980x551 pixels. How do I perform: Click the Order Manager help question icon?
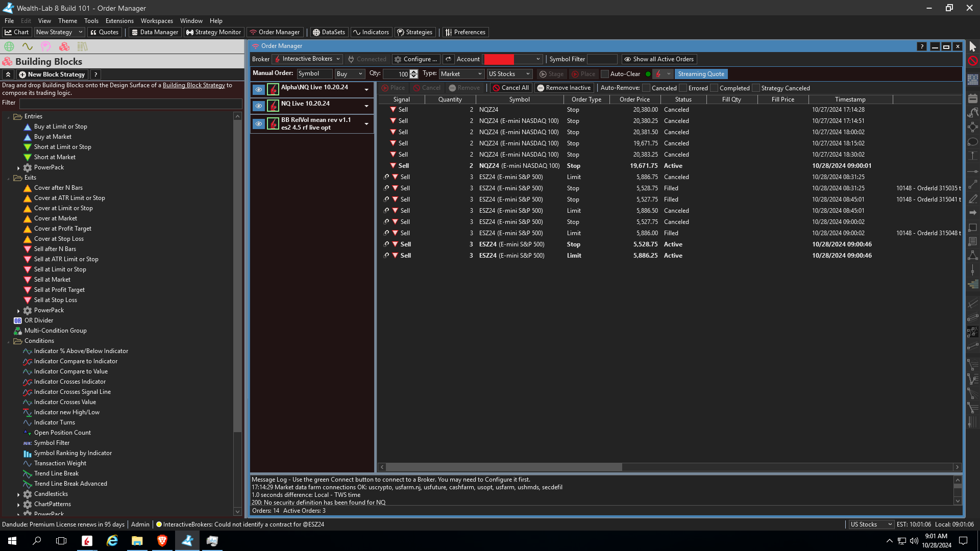click(x=922, y=46)
